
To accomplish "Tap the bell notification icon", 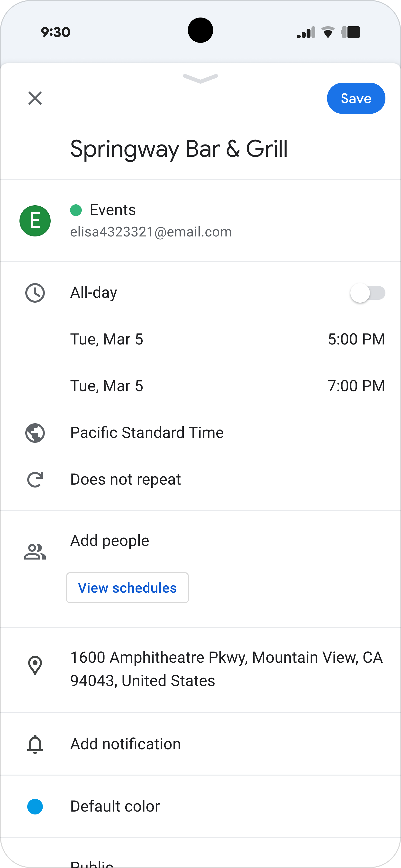I will 35,744.
